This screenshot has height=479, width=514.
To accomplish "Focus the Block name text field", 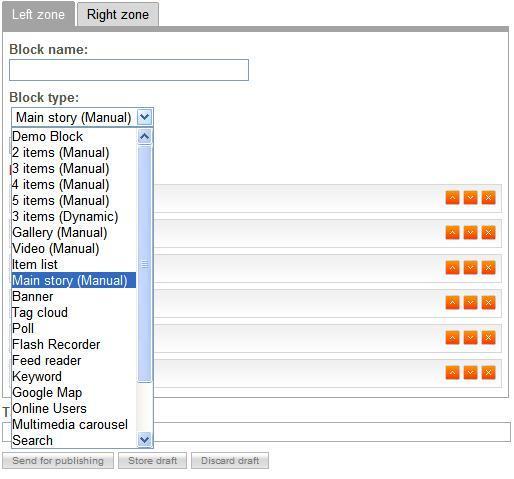I will (x=129, y=70).
